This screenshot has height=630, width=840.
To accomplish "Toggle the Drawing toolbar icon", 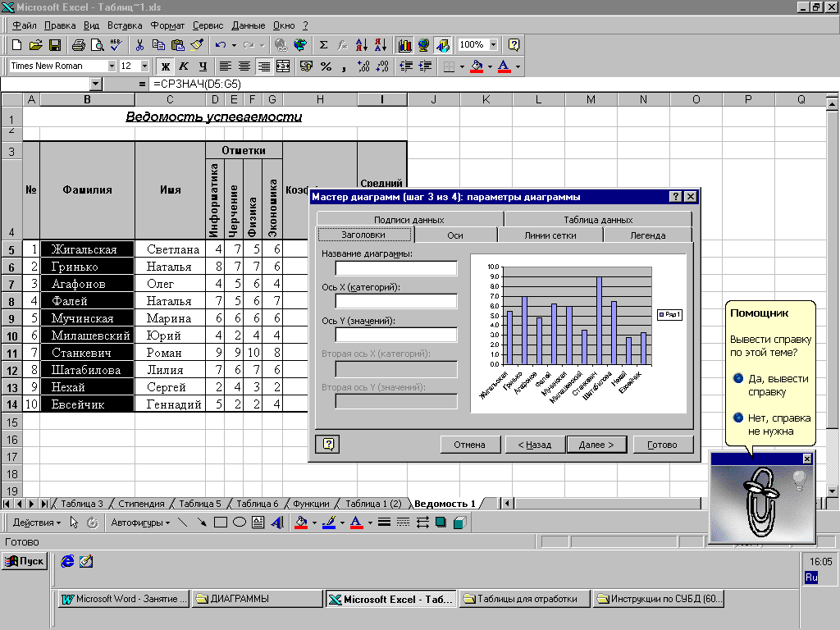I will 443,45.
